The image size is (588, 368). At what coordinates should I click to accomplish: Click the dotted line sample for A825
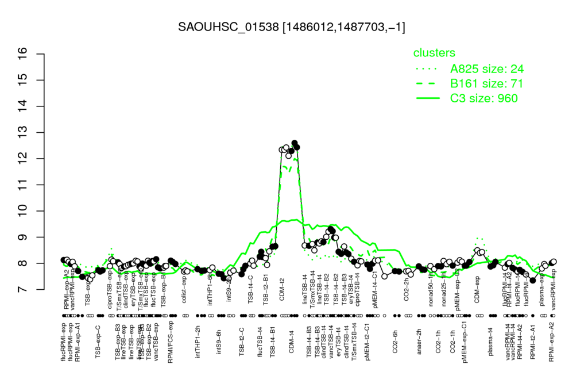pos(428,69)
